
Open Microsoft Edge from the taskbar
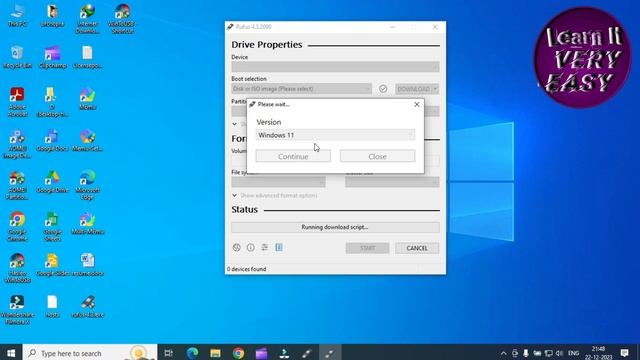[192, 353]
